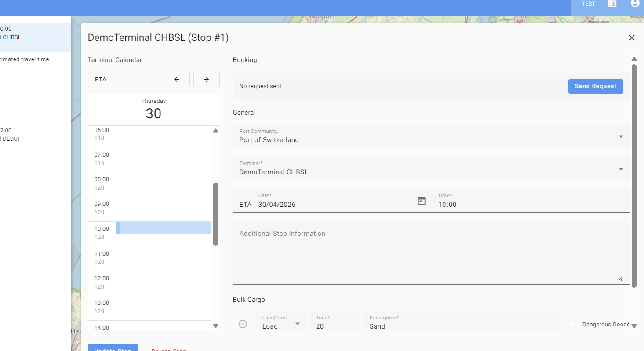
Task: Open the Terminal selection dropdown
Action: point(621,169)
